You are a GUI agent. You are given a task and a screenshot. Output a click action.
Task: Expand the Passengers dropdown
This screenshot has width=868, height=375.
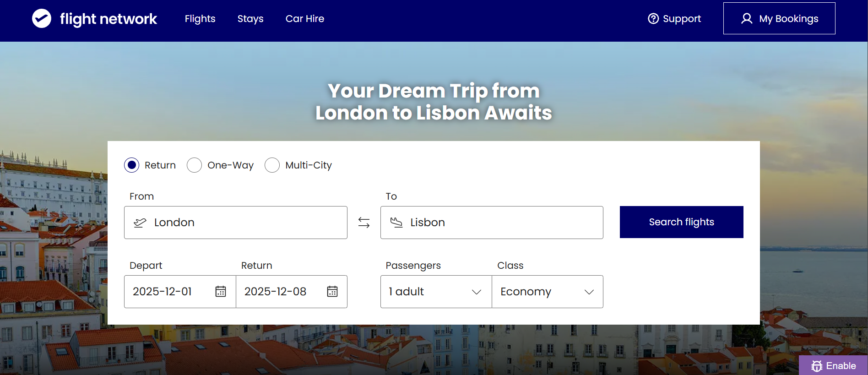tap(436, 292)
